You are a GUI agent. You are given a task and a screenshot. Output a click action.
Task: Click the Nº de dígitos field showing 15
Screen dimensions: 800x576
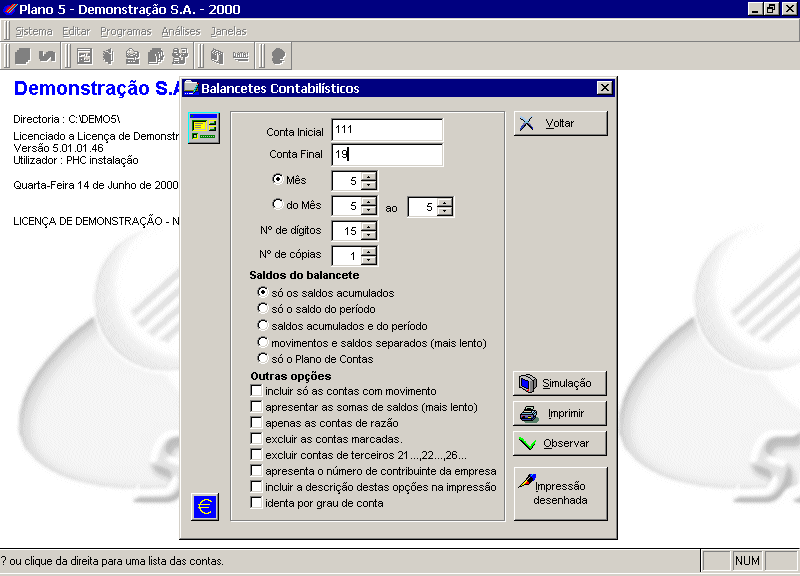[347, 231]
